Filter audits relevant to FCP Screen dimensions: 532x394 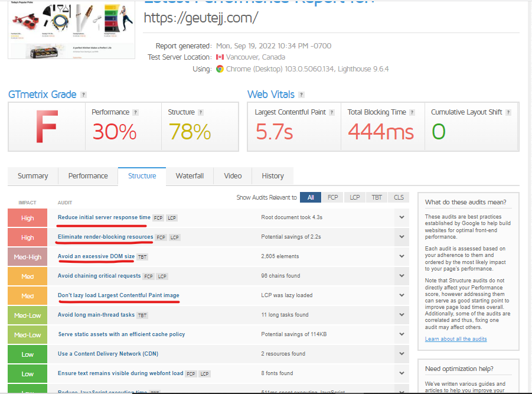[333, 197]
